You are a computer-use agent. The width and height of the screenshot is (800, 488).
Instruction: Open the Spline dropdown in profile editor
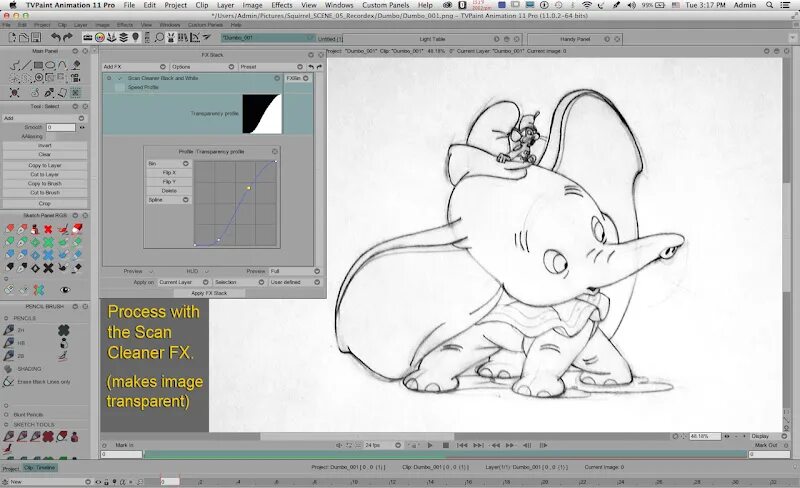coord(168,200)
